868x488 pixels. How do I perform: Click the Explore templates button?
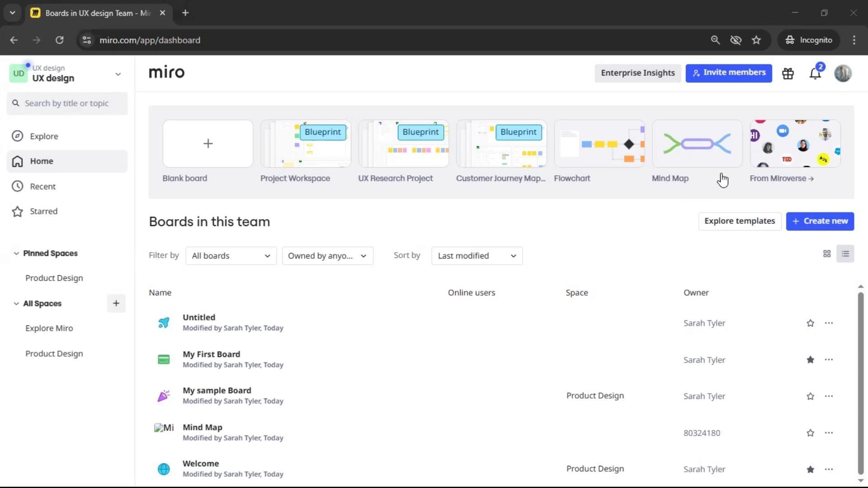pyautogui.click(x=740, y=221)
